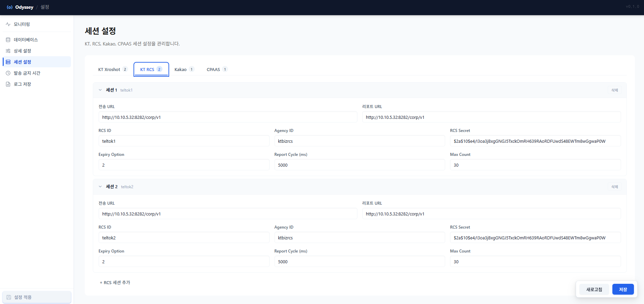Focus session 1 Agency ID field
The height and width of the screenshot is (304, 644).
click(x=359, y=141)
